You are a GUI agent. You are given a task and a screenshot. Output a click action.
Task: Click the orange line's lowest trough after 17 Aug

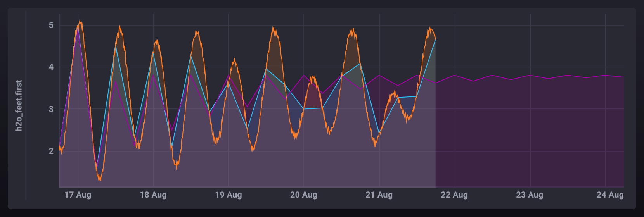[100, 179]
